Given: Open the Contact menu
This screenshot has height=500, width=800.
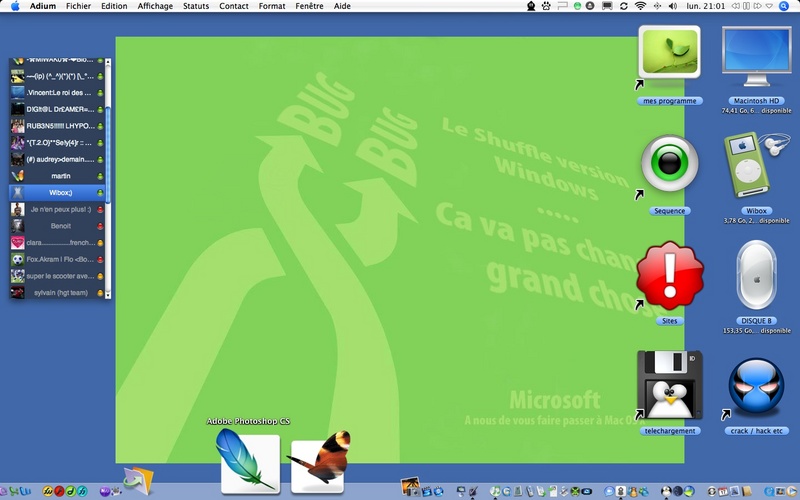Looking at the screenshot, I should [234, 6].
